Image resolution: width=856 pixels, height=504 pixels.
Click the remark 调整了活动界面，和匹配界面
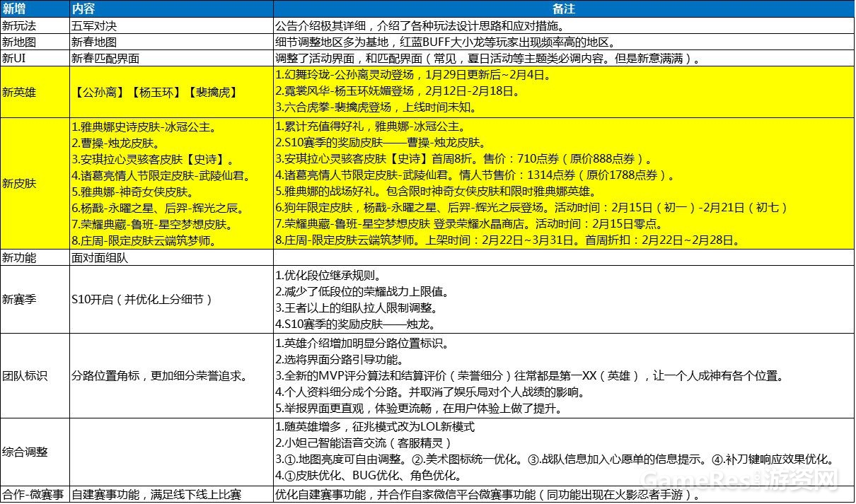(x=489, y=59)
